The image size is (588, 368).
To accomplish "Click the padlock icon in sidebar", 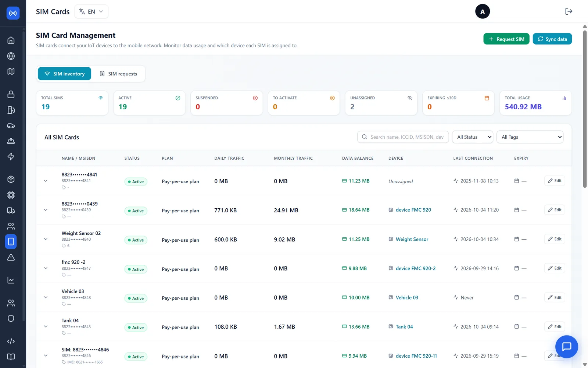I will 11,95.
